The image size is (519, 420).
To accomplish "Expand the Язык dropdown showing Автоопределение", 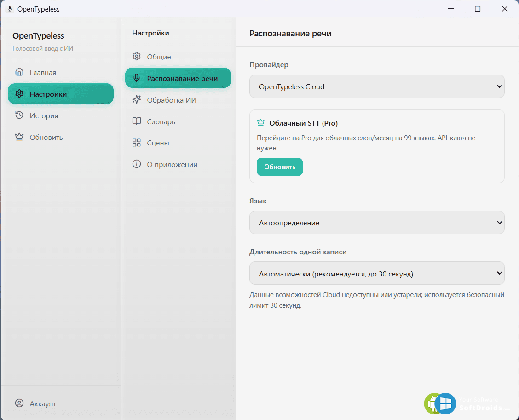I will click(377, 222).
